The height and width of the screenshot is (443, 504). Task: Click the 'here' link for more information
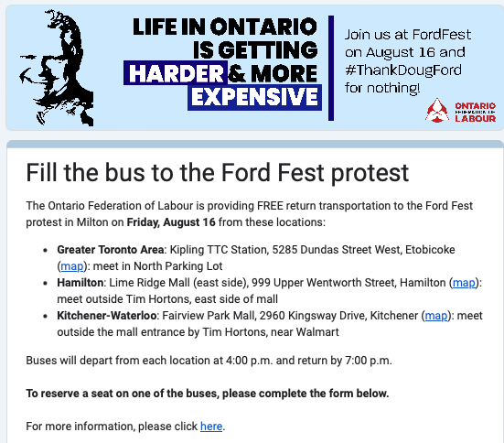tap(211, 427)
